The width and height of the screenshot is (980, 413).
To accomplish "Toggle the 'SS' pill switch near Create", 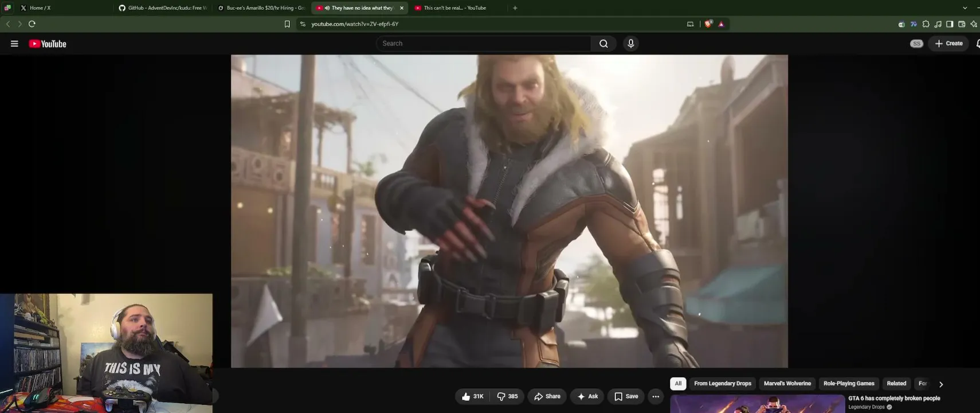I will tap(916, 44).
